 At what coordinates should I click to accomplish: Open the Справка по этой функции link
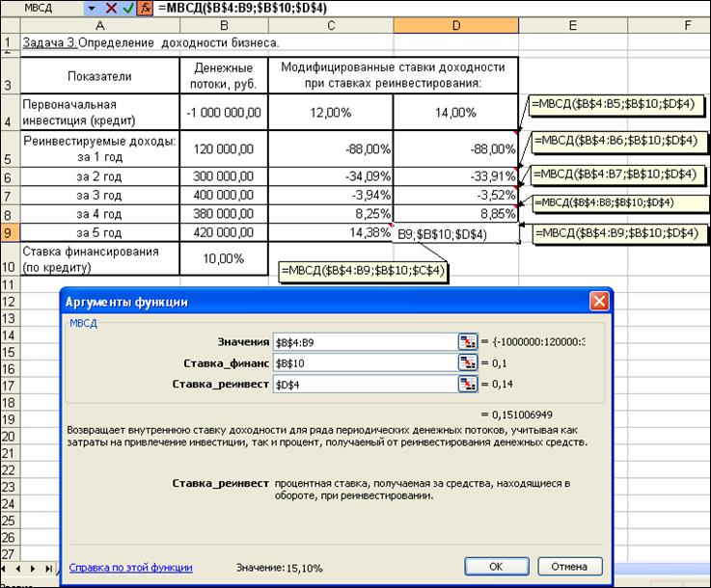[x=130, y=568]
